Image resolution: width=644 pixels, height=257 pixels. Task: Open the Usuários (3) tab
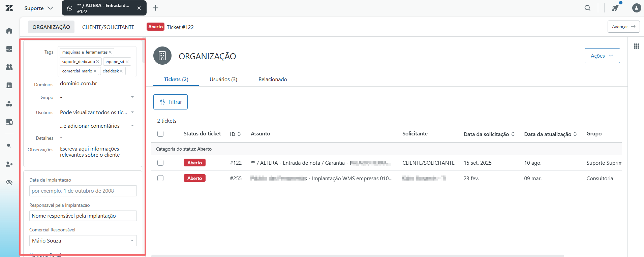click(x=223, y=79)
